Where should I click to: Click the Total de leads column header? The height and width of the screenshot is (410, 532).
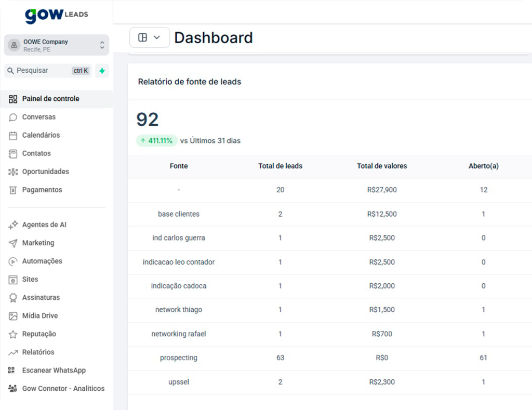pyautogui.click(x=280, y=166)
